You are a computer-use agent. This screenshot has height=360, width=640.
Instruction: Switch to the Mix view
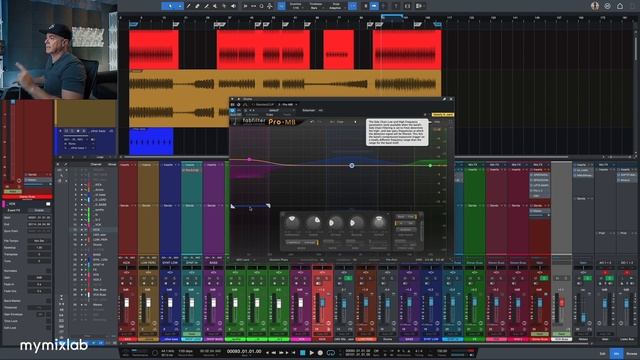[616, 353]
